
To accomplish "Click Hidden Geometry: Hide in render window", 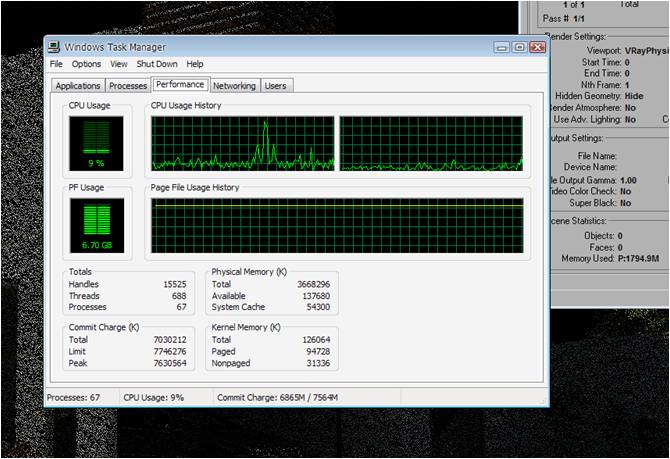I will [x=599, y=96].
